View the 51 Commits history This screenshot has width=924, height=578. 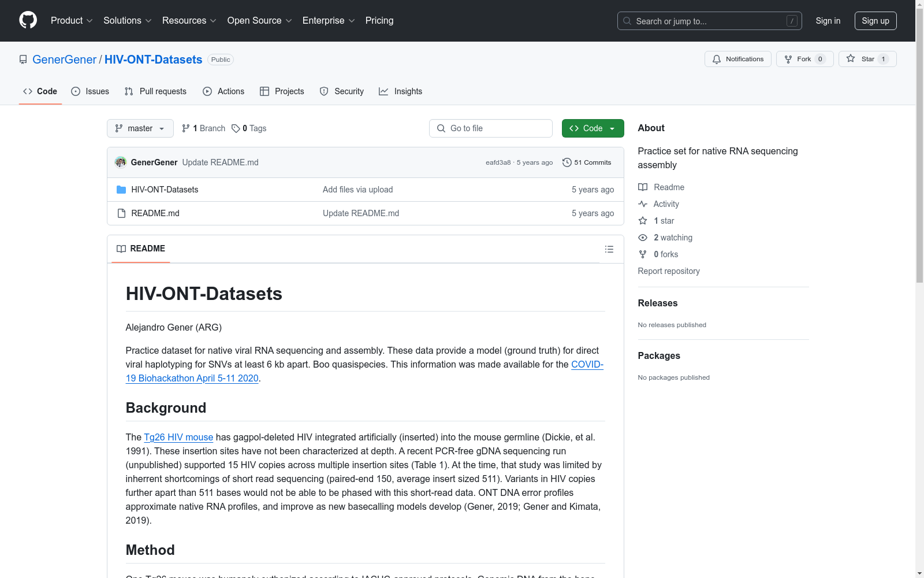(x=587, y=162)
